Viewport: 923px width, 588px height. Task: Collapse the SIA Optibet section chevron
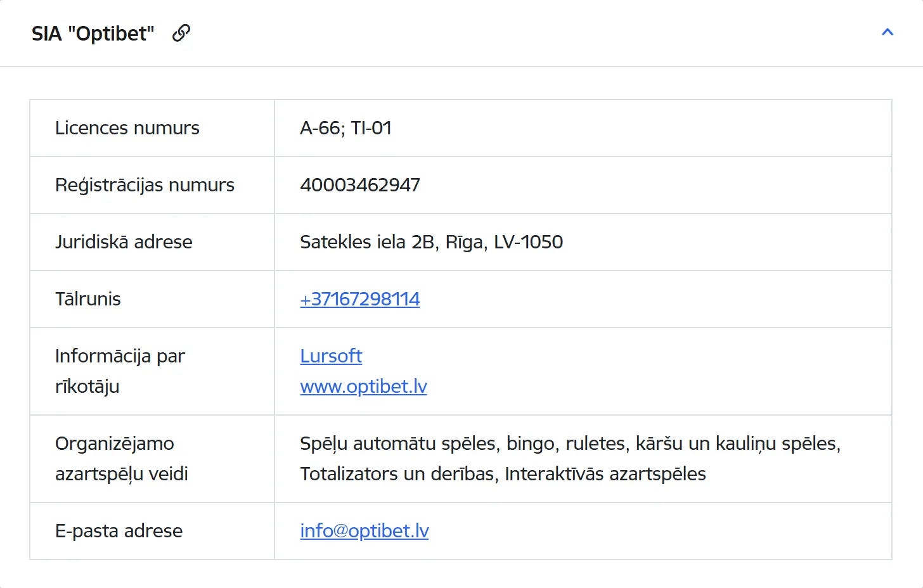(887, 32)
